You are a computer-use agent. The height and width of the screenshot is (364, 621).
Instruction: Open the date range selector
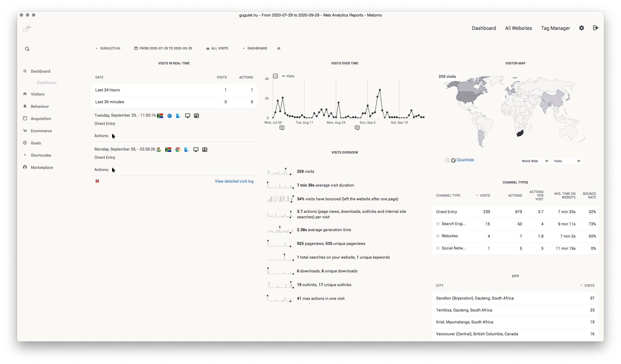(163, 48)
